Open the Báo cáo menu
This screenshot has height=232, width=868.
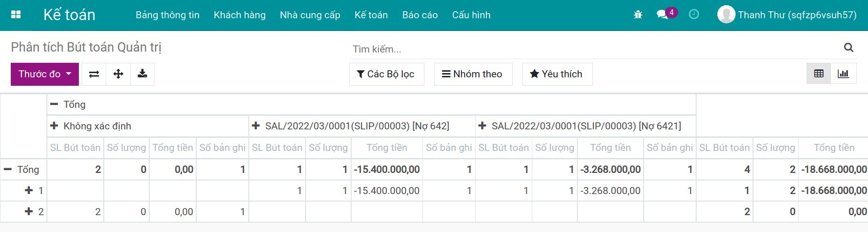(420, 15)
